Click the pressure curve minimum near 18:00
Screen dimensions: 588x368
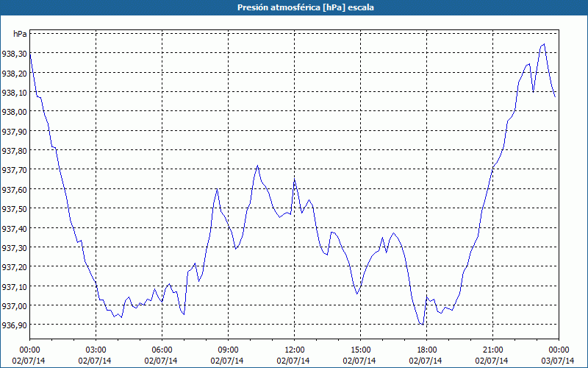click(x=423, y=324)
